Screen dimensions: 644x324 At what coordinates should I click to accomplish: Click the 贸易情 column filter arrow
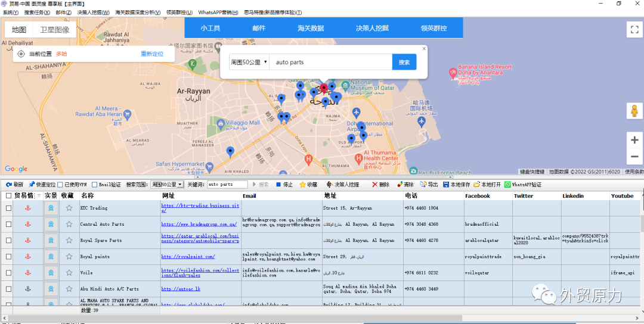pyautogui.click(x=39, y=196)
